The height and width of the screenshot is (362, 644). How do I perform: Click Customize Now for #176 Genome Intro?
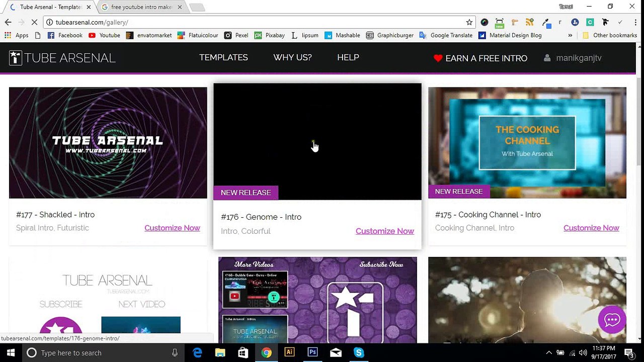(x=385, y=231)
